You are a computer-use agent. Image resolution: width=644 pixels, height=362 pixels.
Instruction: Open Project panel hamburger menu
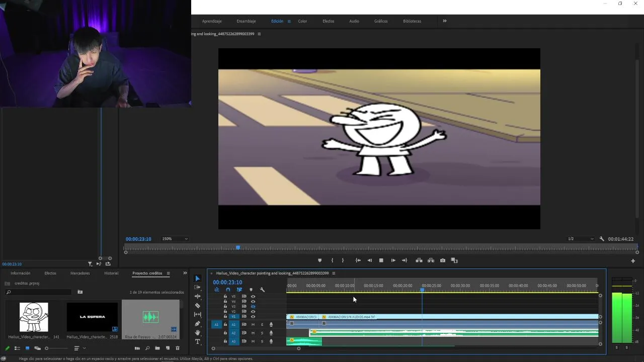click(168, 273)
